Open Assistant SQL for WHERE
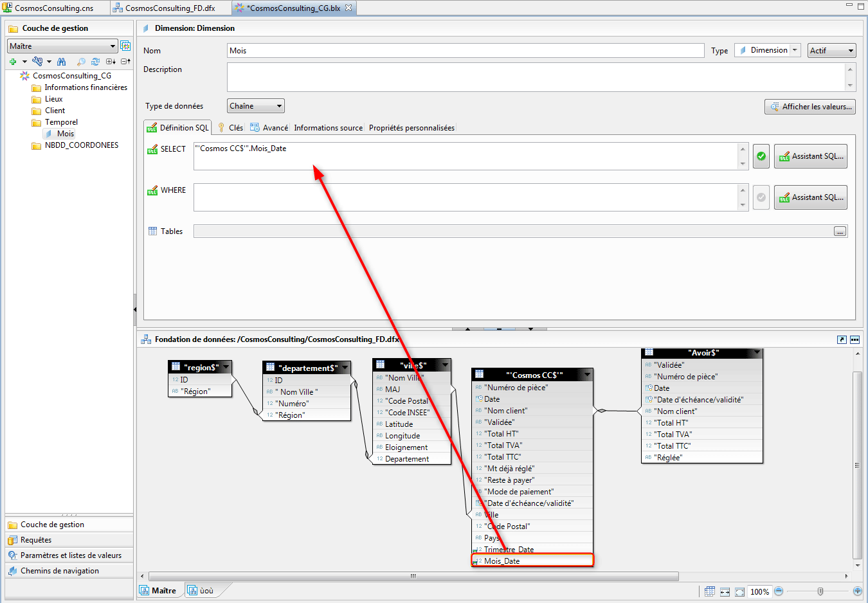 811,197
